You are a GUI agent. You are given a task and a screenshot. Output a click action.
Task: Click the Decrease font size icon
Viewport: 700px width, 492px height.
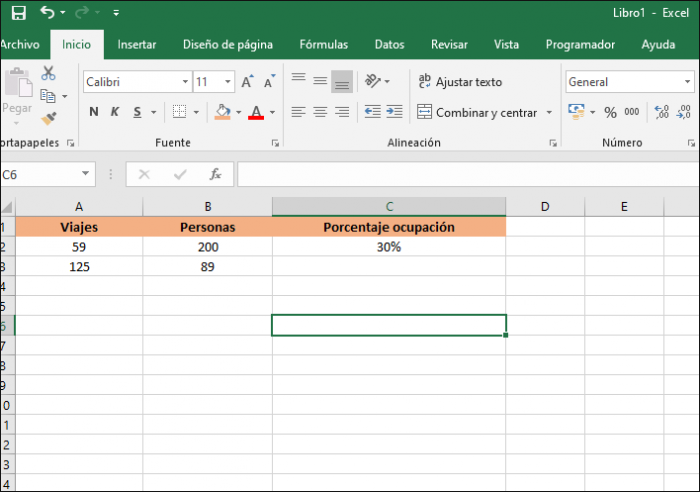(270, 81)
